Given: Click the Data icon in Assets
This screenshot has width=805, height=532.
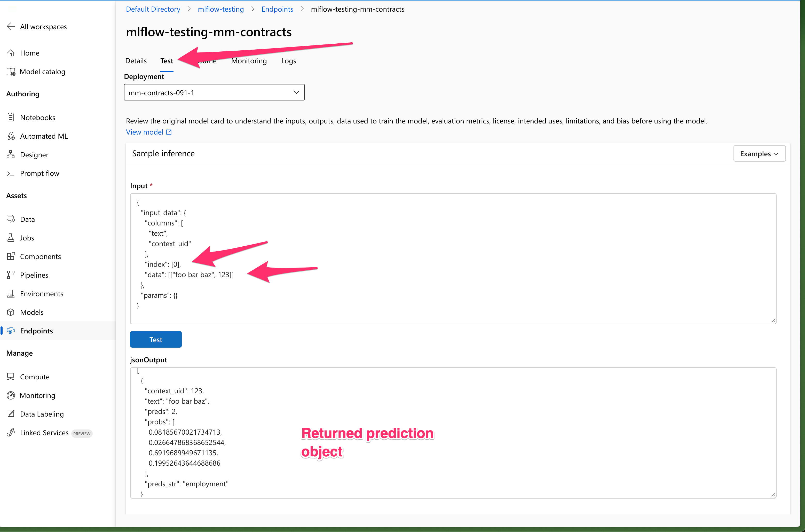Looking at the screenshot, I should point(11,219).
